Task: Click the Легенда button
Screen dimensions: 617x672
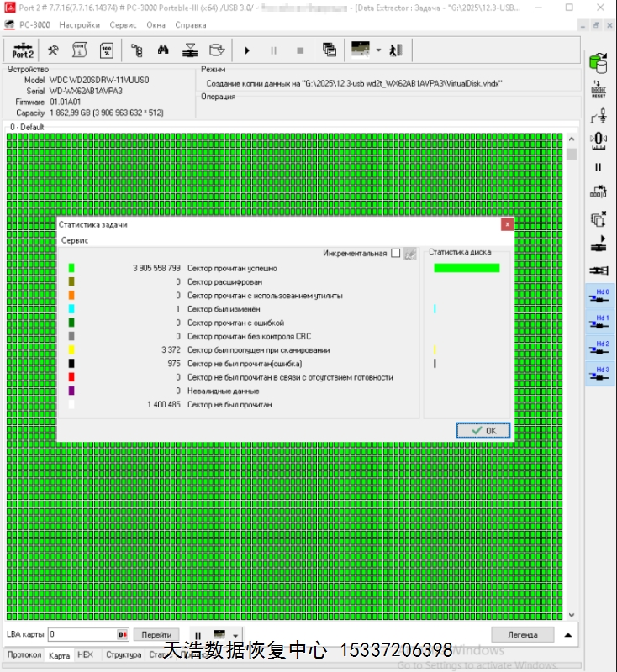Action: click(521, 634)
